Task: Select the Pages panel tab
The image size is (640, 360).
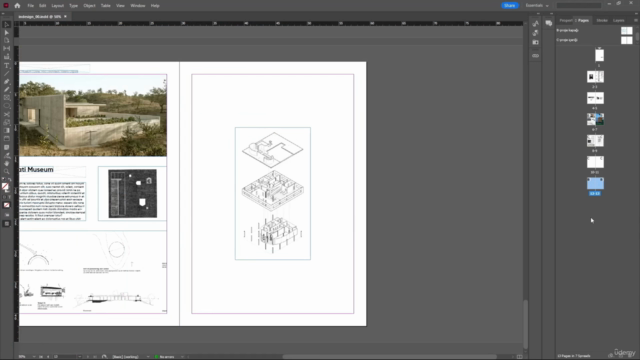Action: click(583, 20)
